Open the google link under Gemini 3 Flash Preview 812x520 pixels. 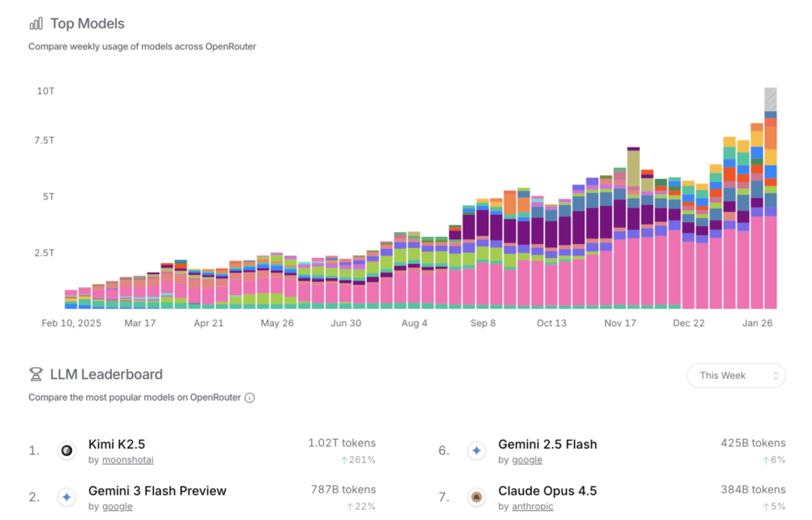click(x=117, y=507)
